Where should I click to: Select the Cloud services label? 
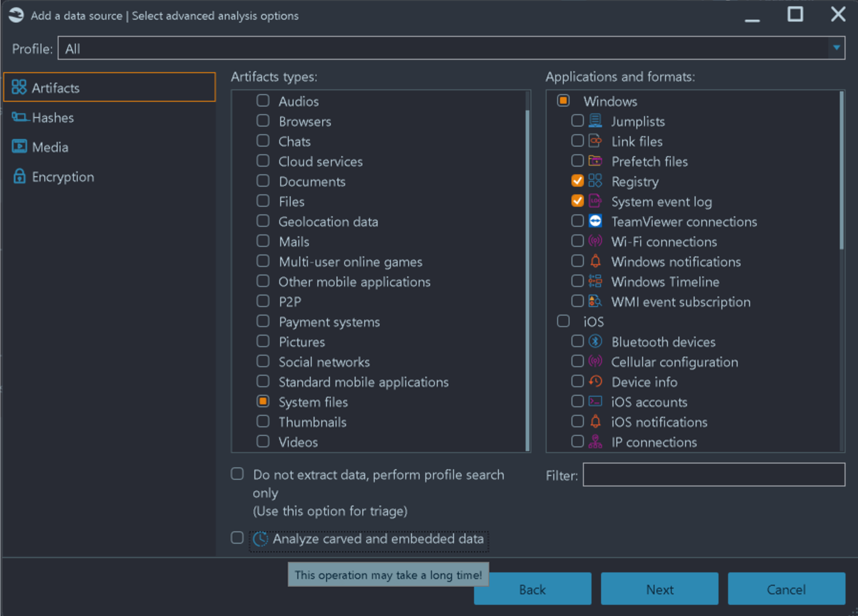(321, 161)
